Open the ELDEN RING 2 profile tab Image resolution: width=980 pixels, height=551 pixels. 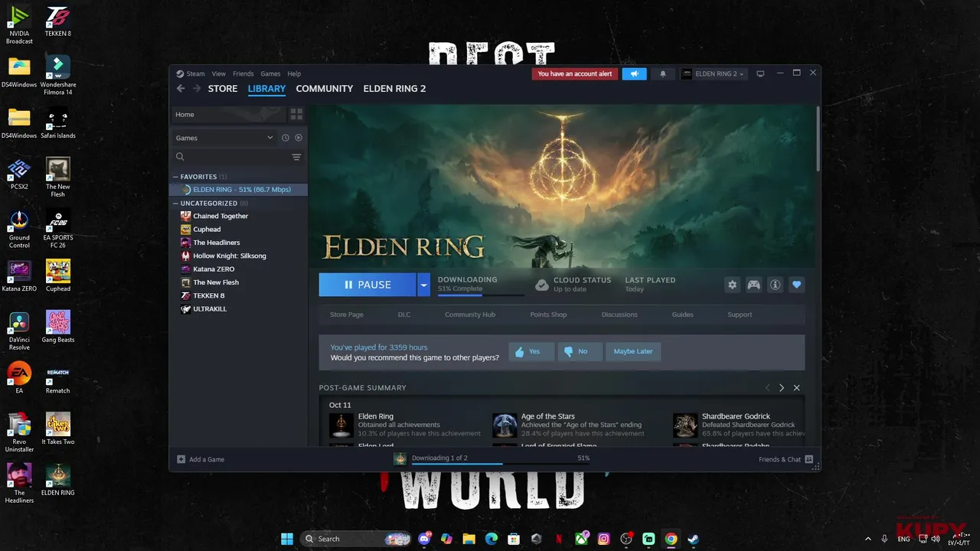coord(394,89)
